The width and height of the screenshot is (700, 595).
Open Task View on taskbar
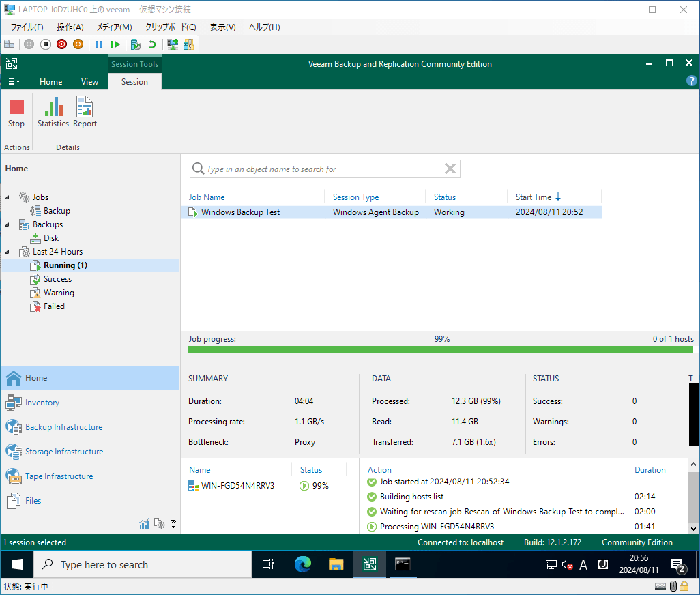(x=268, y=565)
